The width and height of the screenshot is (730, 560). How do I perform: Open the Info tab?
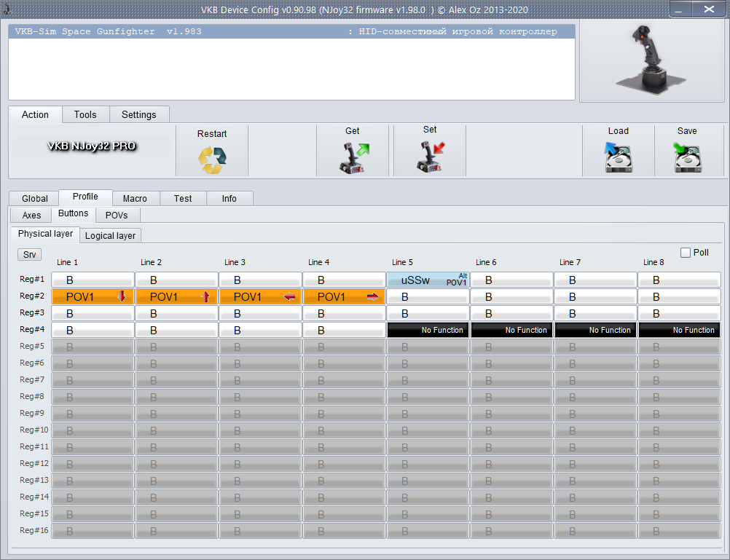[229, 198]
